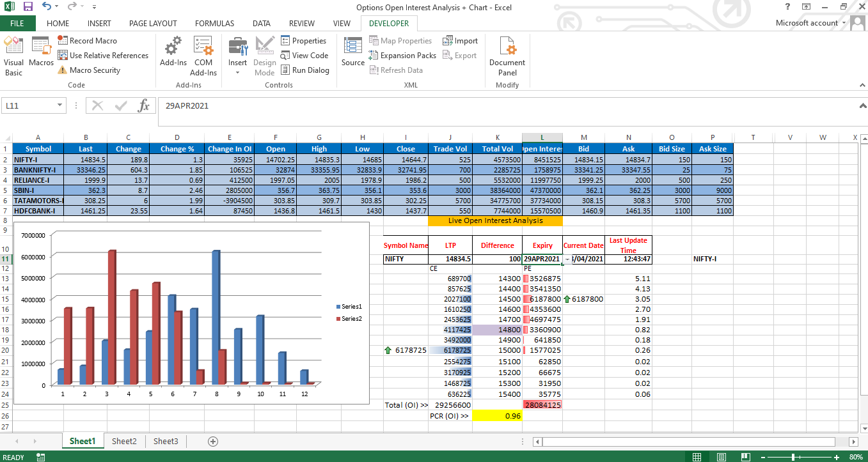Open the FORMULAS ribbon tab

214,23
